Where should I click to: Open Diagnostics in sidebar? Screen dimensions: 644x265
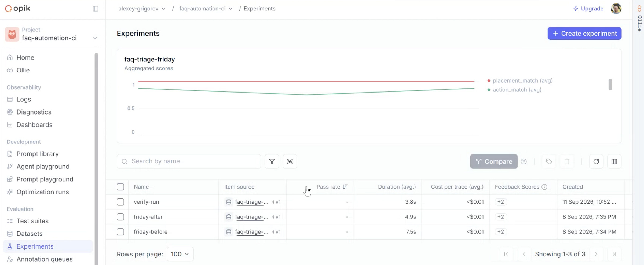[x=34, y=112]
